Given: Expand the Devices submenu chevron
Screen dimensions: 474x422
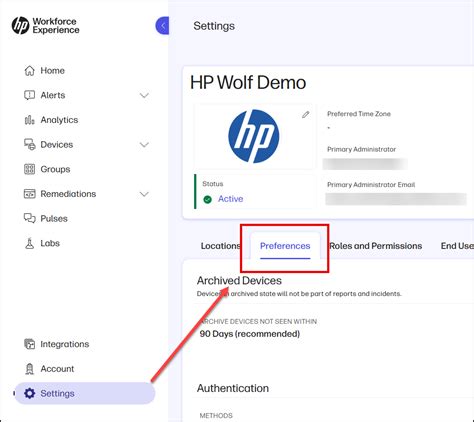Looking at the screenshot, I should 144,145.
